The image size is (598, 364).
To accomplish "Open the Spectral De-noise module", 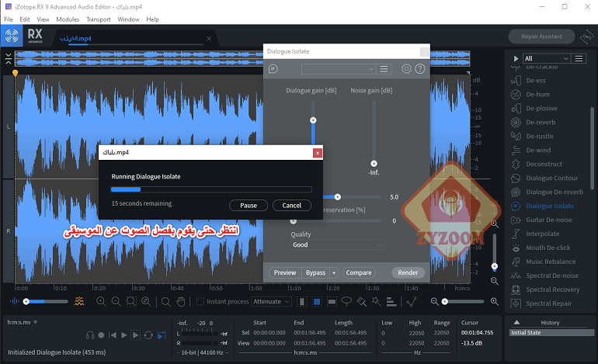I will point(552,276).
